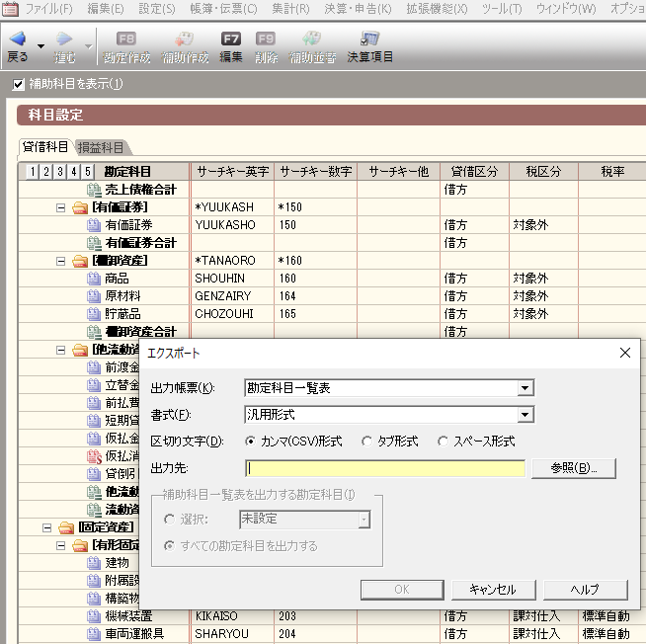
Task: Click the 出力先 path input field
Action: (385, 468)
